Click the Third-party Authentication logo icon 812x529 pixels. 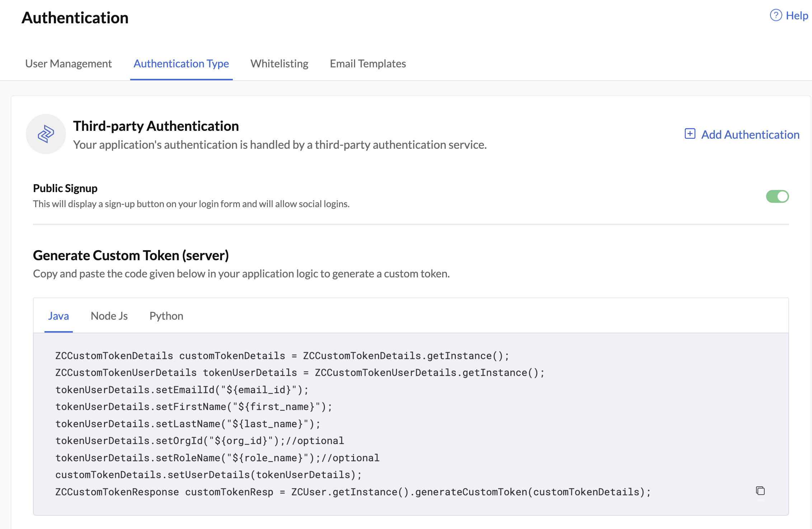(x=46, y=134)
